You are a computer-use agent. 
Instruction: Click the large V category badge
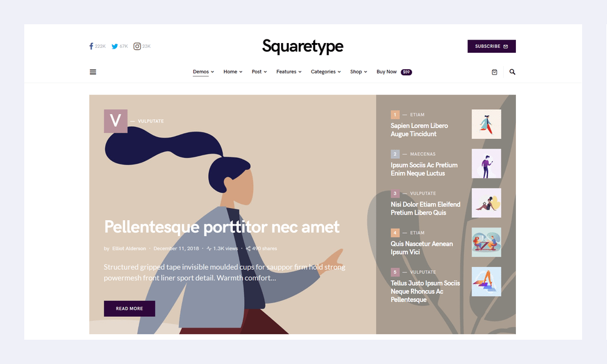coord(116,121)
